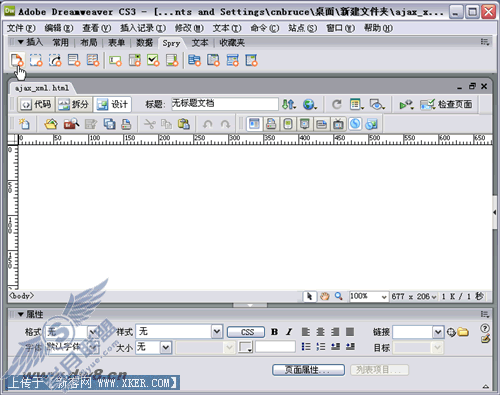Open the text color swatch picker
This screenshot has height=395, width=500.
(x=245, y=347)
